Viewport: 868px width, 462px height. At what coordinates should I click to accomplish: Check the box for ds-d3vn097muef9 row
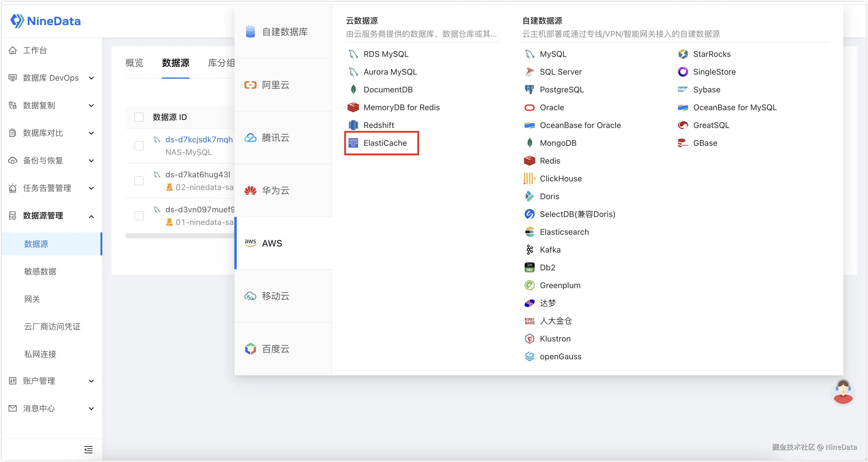click(x=139, y=216)
